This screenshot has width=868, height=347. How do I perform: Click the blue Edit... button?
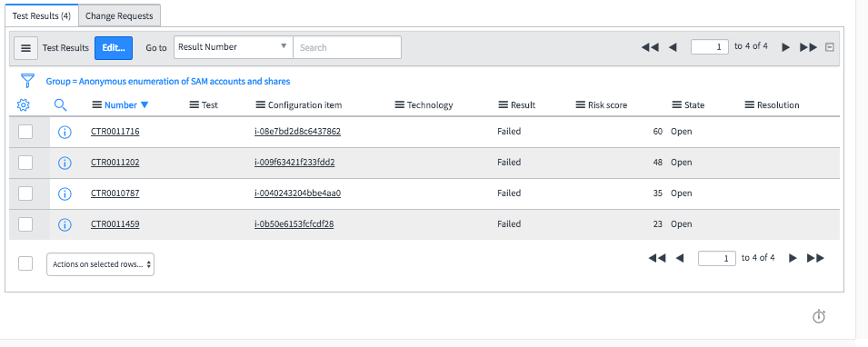(114, 48)
